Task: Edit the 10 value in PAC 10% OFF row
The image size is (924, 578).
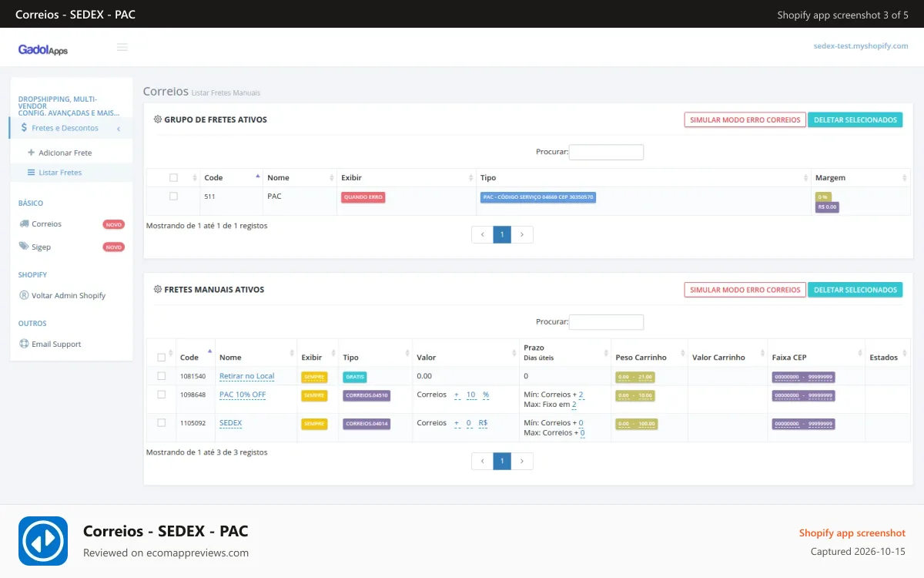Action: tap(470, 395)
